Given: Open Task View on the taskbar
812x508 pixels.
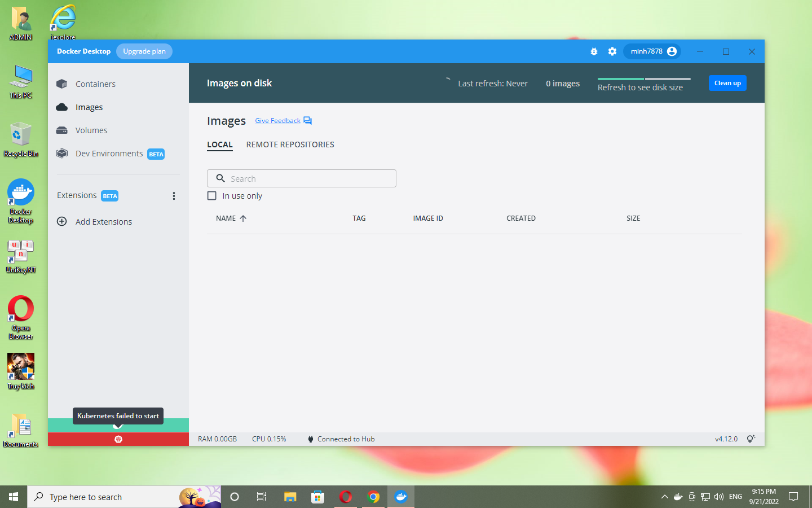Looking at the screenshot, I should [262, 497].
